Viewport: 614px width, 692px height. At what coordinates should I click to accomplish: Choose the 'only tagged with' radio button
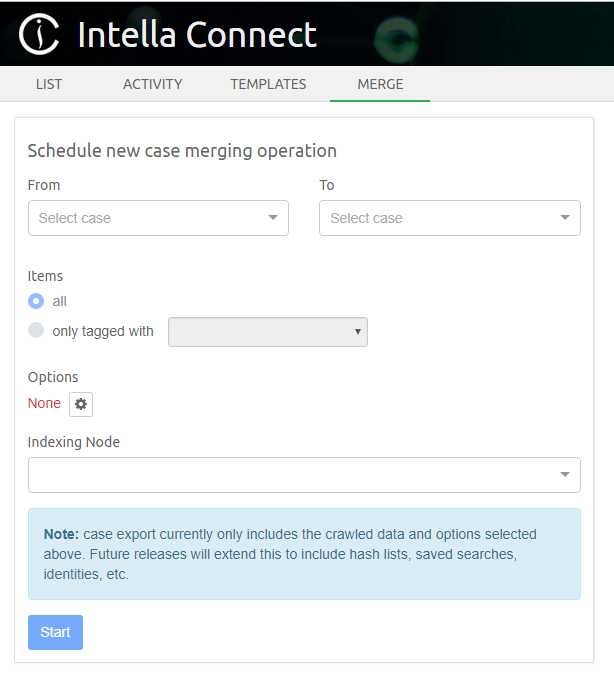tap(36, 331)
